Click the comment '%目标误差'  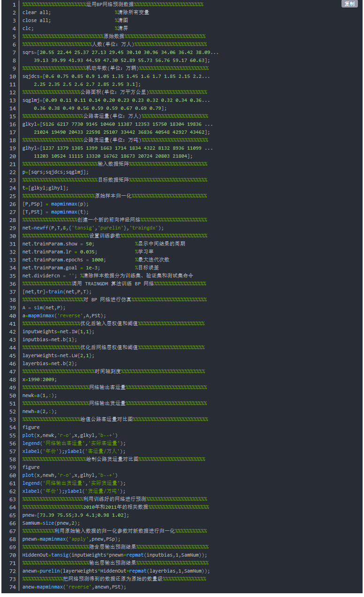pos(146,268)
